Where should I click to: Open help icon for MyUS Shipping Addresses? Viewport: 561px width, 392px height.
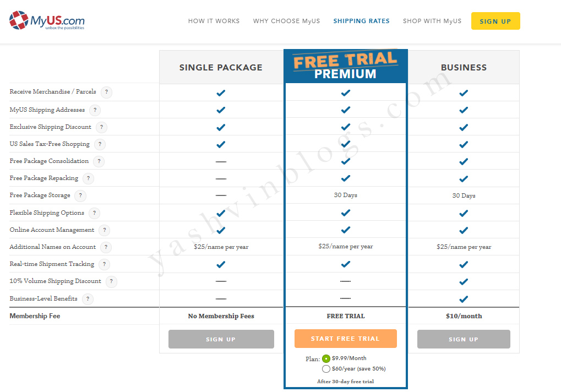click(x=95, y=110)
